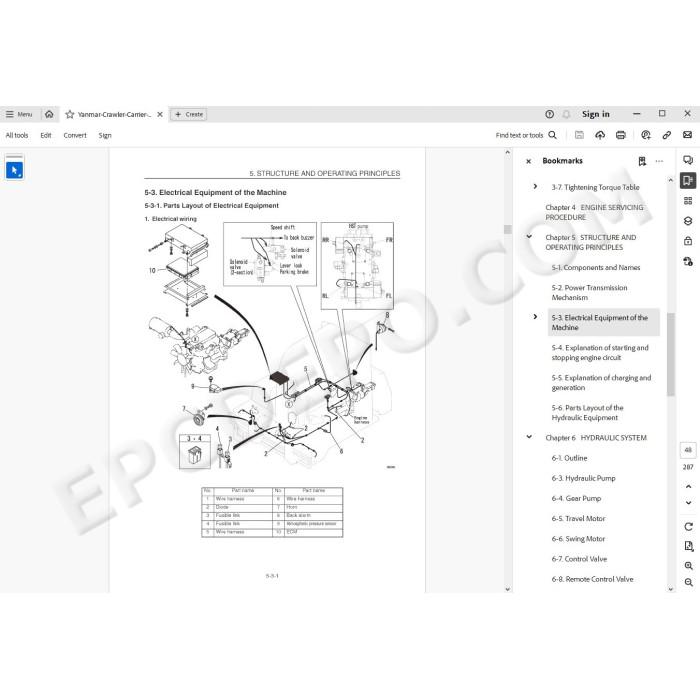Copy link with the chain icon
The width and height of the screenshot is (700, 700).
(667, 135)
